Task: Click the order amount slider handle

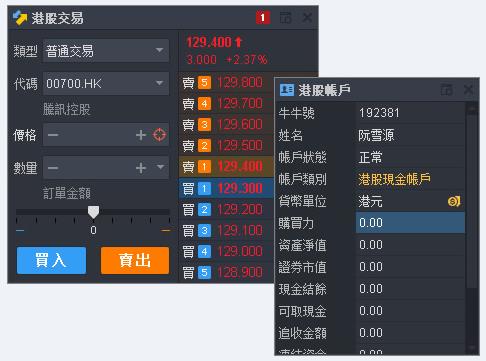Action: 93,212
